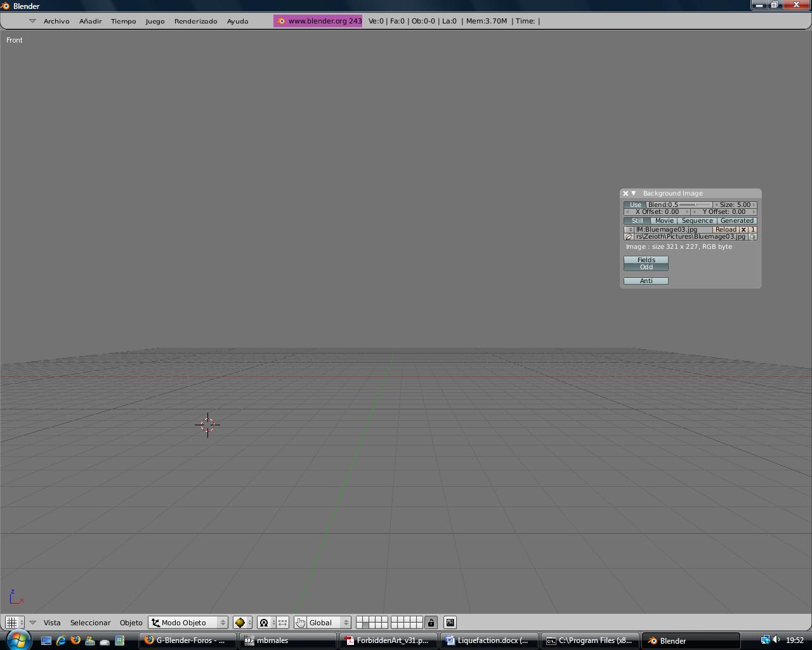812x650 pixels.
Task: Open the Global orientation dropdown
Action: tap(328, 623)
